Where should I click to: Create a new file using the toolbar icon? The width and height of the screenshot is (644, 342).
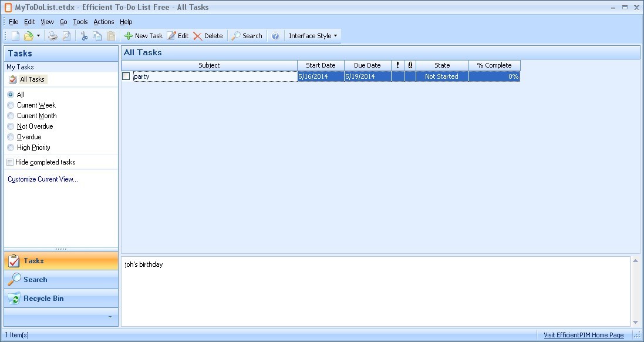click(x=15, y=35)
